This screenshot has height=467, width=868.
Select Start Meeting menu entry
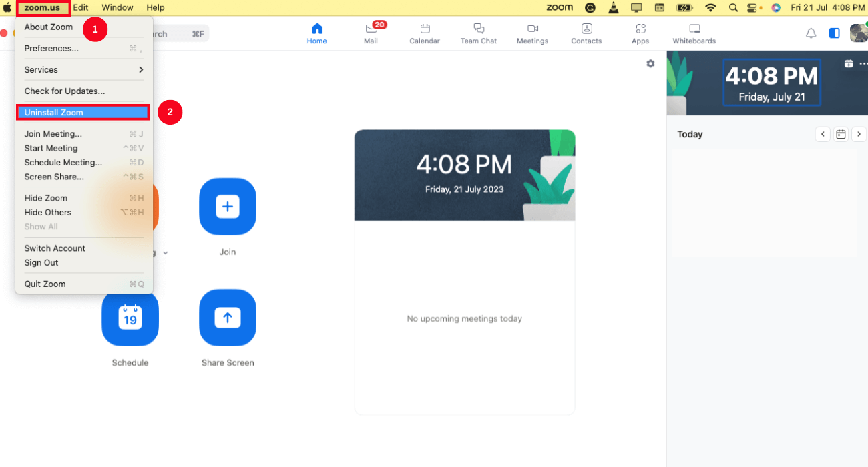click(84, 148)
